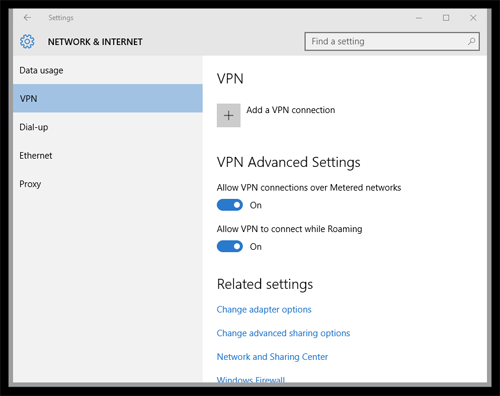Toggle Allow VPN while Roaming switch
This screenshot has width=500, height=396.
tap(230, 246)
